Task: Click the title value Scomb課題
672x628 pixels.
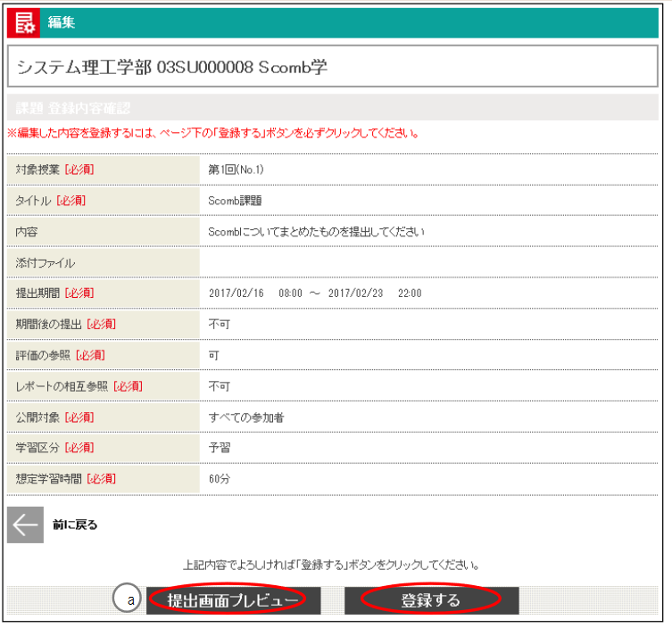Action: [235, 200]
